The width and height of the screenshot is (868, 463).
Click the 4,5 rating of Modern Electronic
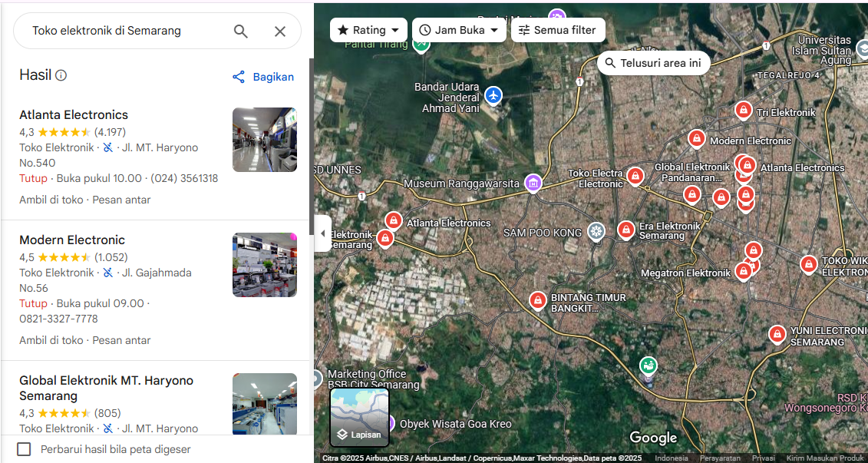click(27, 257)
